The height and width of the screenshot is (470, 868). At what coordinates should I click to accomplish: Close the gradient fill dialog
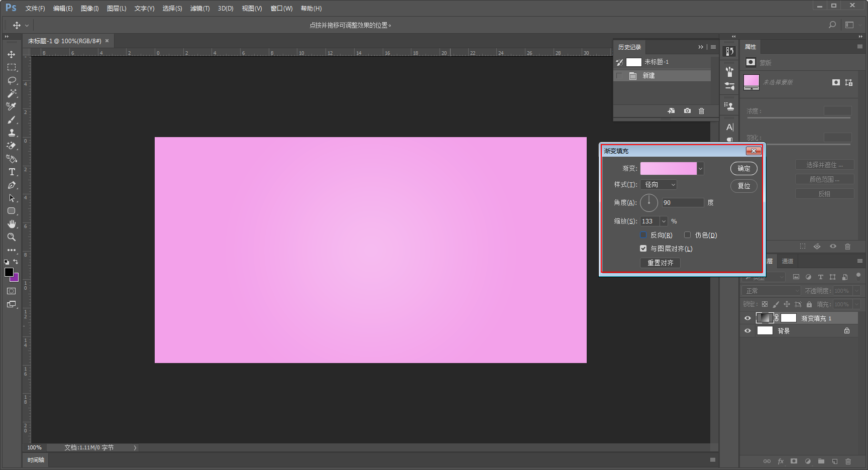click(753, 151)
